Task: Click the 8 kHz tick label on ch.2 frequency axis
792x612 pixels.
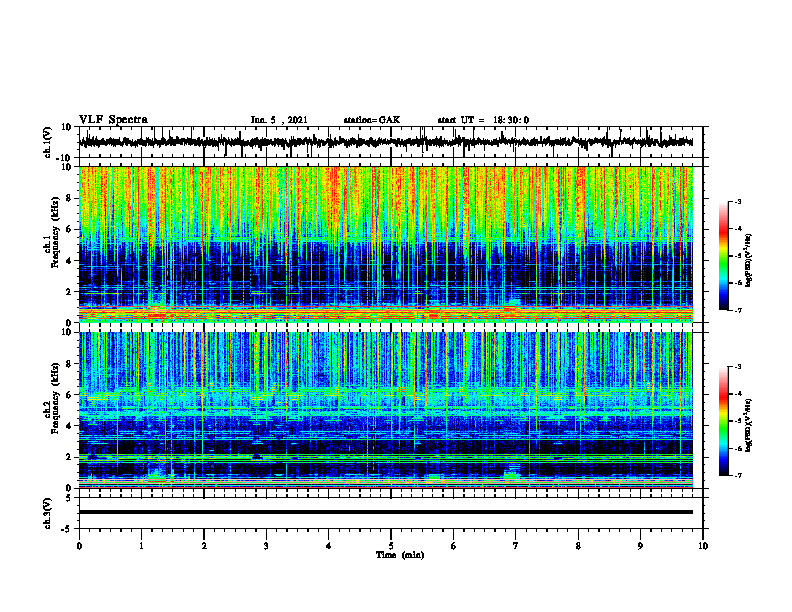Action: (70, 364)
